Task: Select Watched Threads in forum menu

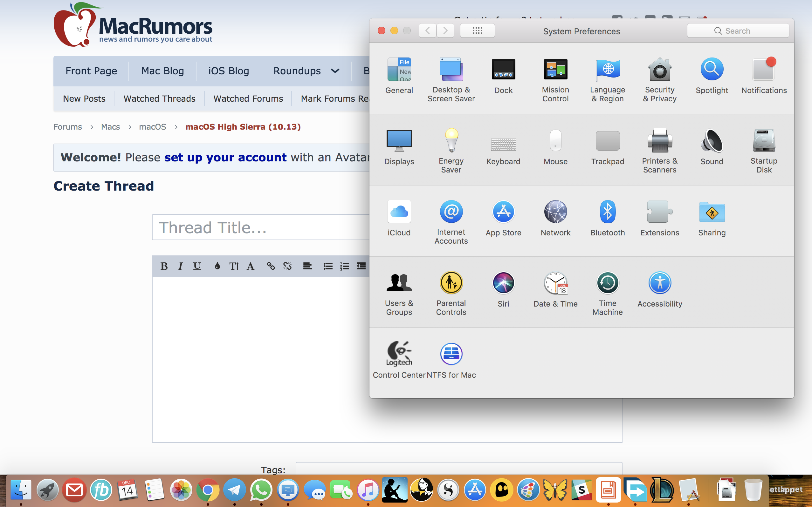Action: click(159, 98)
